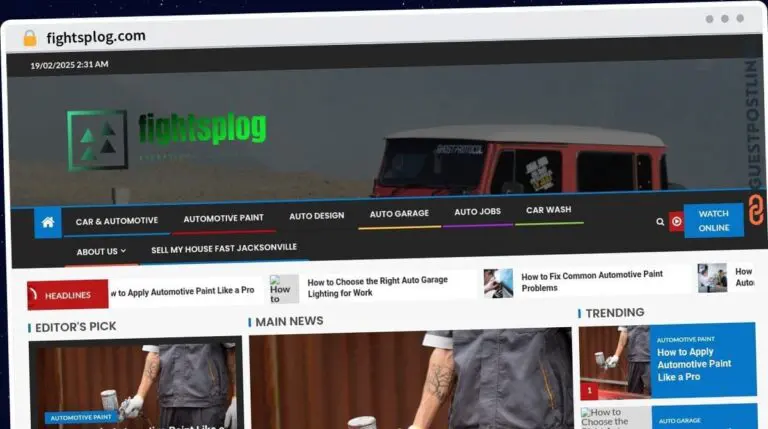The width and height of the screenshot is (768, 429).
Task: Click the Trending section heading
Action: point(615,312)
